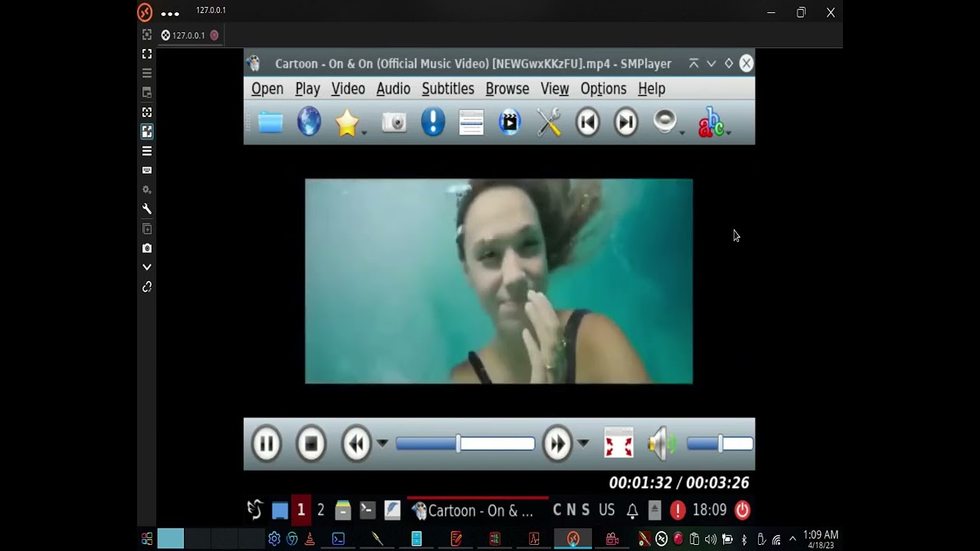The image size is (980, 551).
Task: Open the feather text editor in panel
Action: click(x=393, y=510)
